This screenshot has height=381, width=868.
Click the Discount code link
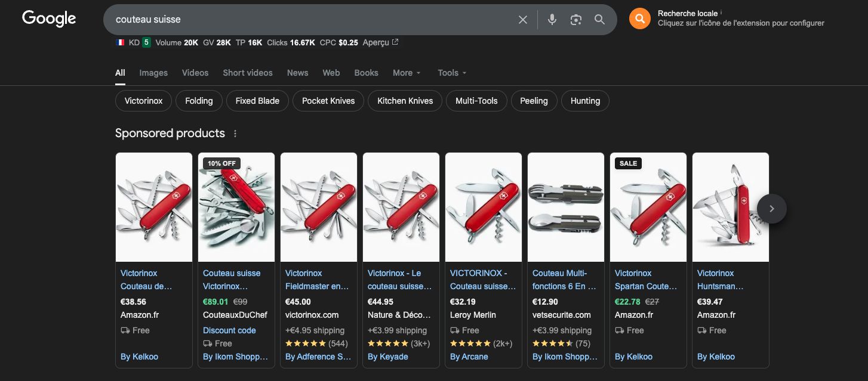[x=229, y=330]
